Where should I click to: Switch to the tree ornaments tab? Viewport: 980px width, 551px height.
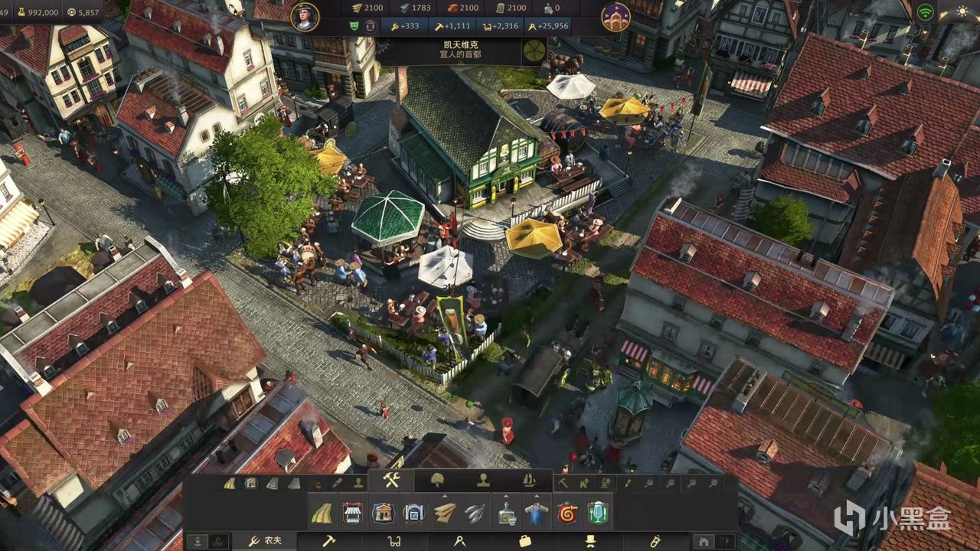point(438,481)
